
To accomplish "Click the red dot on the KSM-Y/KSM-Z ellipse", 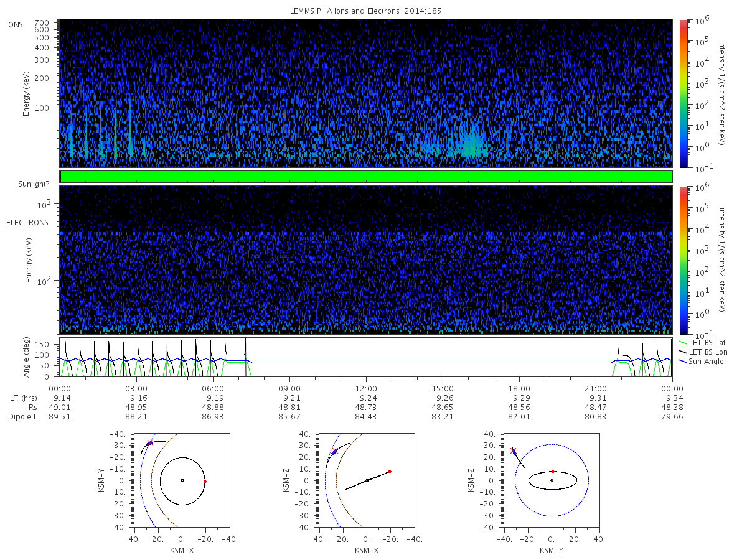I will pyautogui.click(x=553, y=472).
